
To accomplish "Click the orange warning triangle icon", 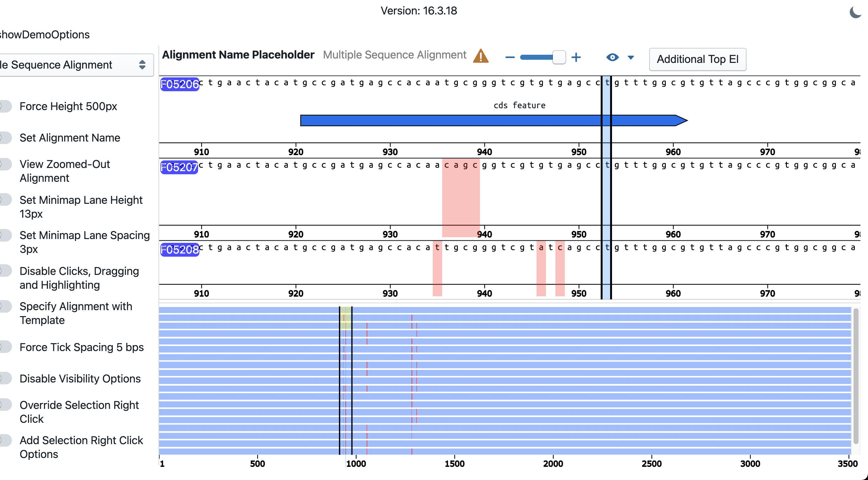I will (481, 56).
